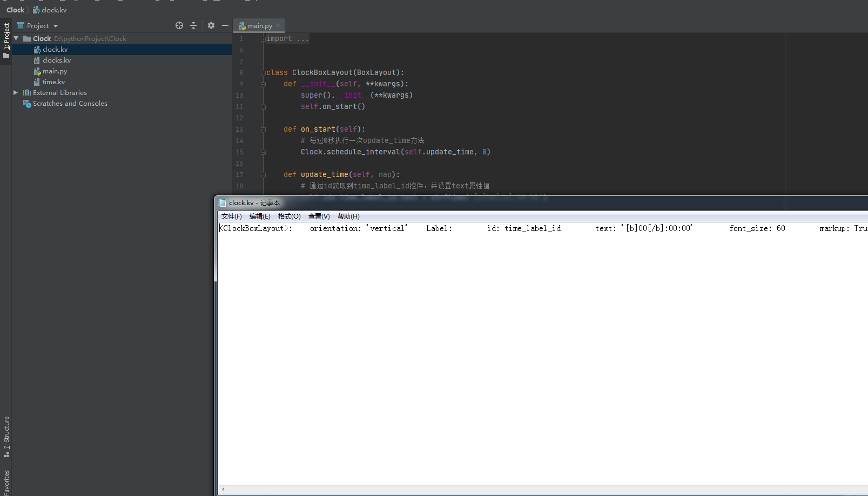
Task: Open Notepad 帮助(H) menu
Action: [x=348, y=216]
